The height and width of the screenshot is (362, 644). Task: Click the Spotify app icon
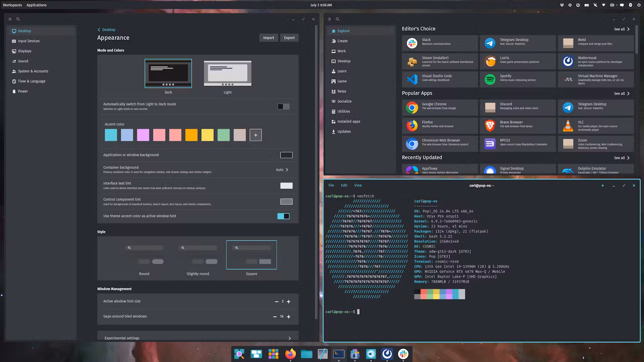tap(490, 79)
